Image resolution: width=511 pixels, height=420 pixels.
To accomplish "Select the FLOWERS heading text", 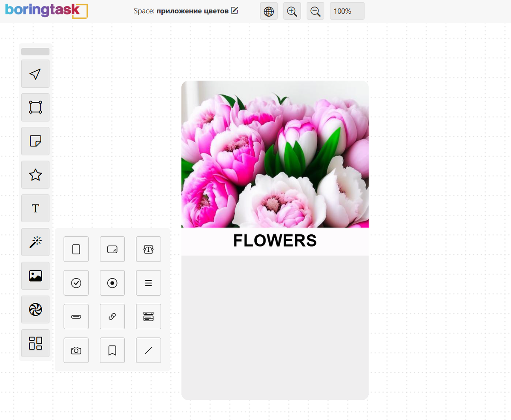I will (275, 241).
